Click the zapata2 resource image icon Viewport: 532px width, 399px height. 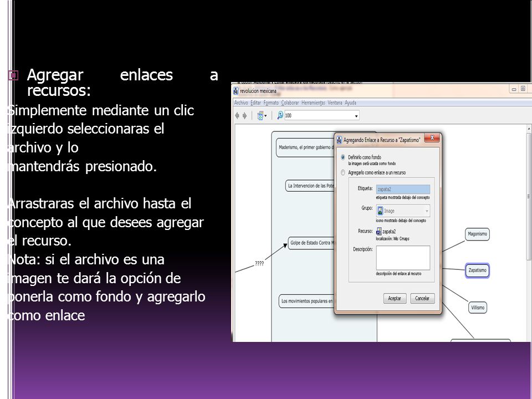[x=379, y=232]
